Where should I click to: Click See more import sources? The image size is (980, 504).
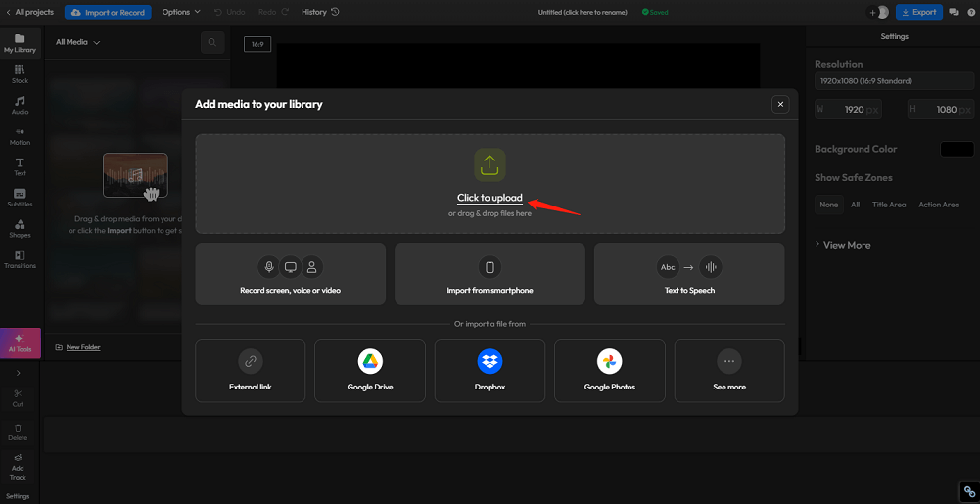pos(729,370)
